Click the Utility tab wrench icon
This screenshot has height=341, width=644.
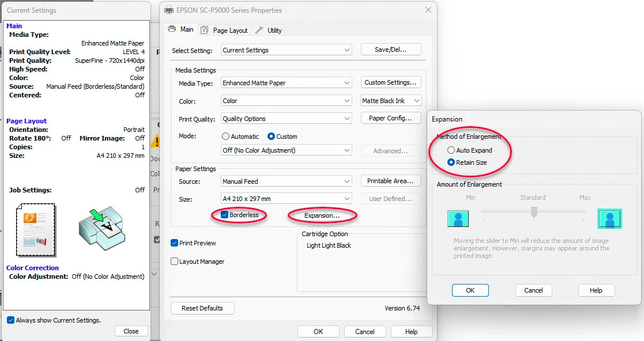click(x=259, y=30)
